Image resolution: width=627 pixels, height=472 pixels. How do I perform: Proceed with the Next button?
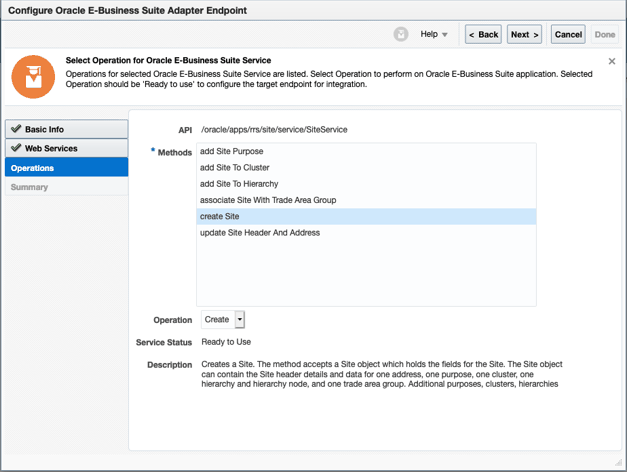(524, 34)
